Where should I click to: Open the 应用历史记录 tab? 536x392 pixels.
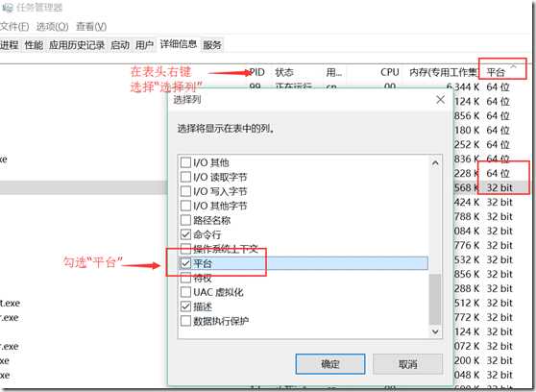tap(77, 45)
